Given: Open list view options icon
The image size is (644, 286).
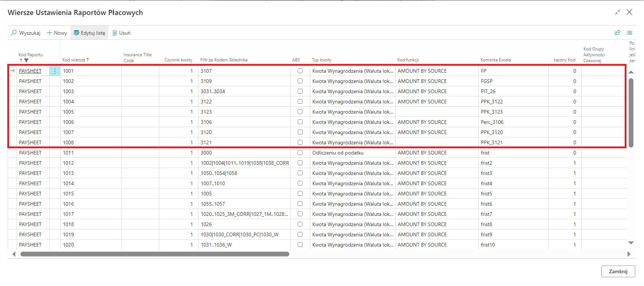Looking at the screenshot, I should coord(629,33).
